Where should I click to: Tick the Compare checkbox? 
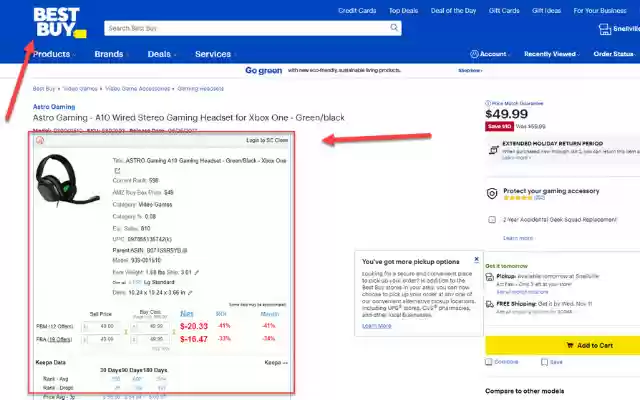[489, 362]
